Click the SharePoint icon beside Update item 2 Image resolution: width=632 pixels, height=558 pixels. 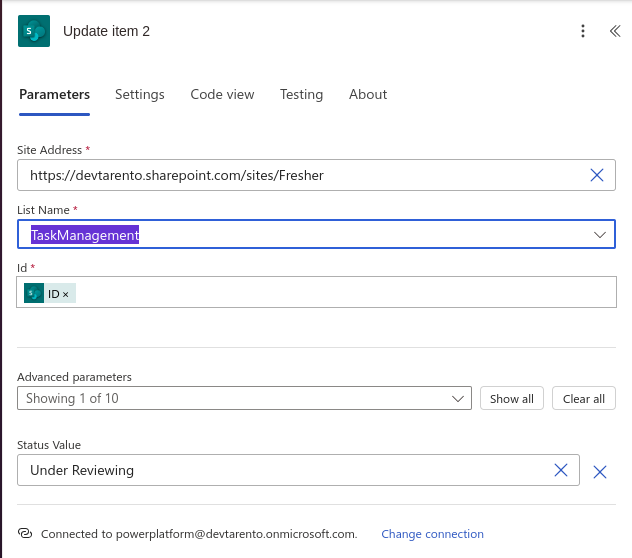click(x=34, y=31)
